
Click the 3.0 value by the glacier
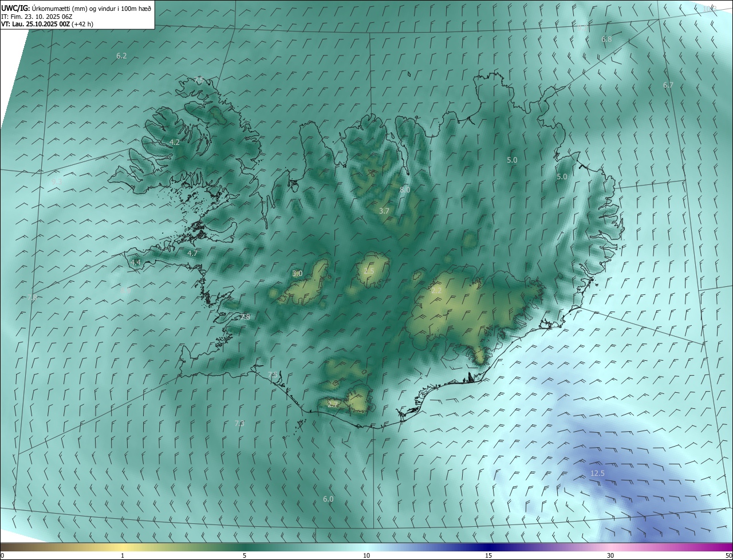pos(297,274)
